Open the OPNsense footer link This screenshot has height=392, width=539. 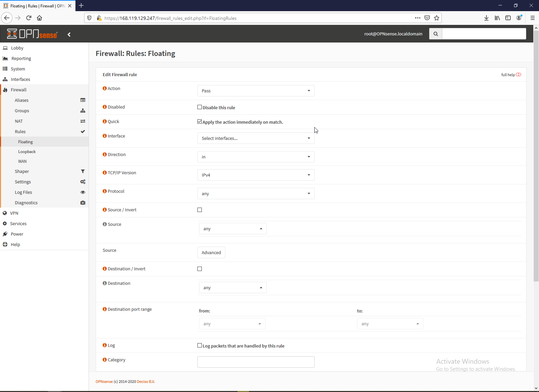pos(104,382)
